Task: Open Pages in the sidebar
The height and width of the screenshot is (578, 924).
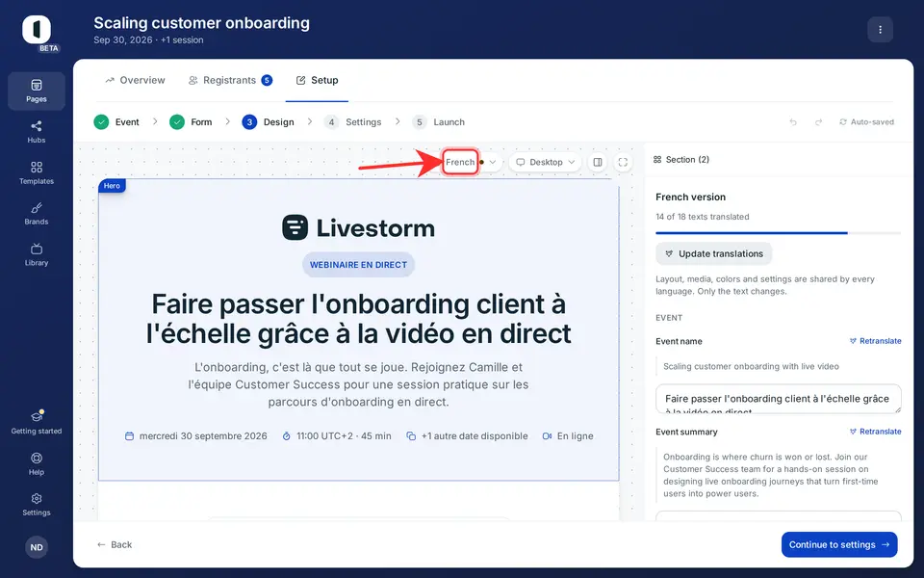Action: (37, 91)
